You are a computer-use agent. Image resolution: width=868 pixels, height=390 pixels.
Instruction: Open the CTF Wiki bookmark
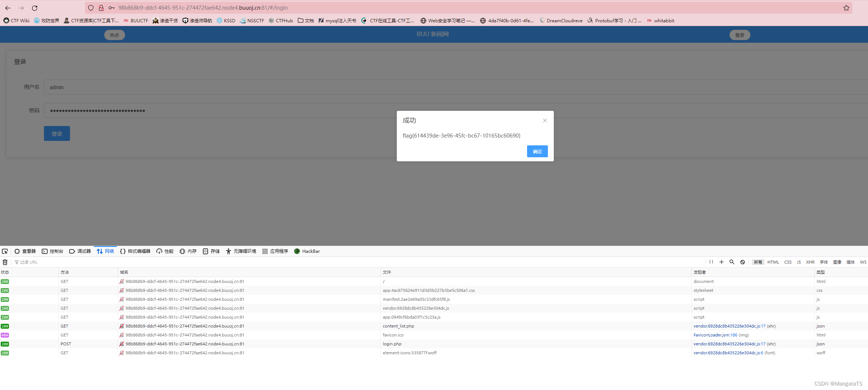pyautogui.click(x=16, y=21)
